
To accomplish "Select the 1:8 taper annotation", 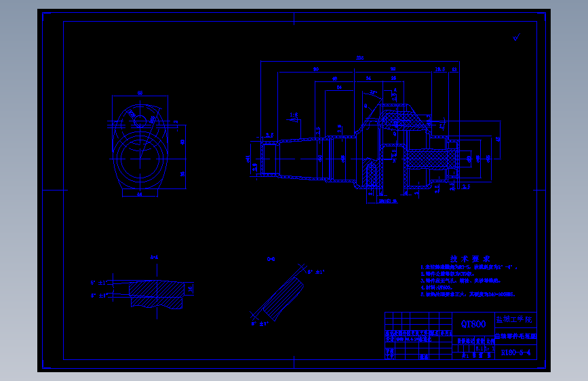I will [294, 115].
